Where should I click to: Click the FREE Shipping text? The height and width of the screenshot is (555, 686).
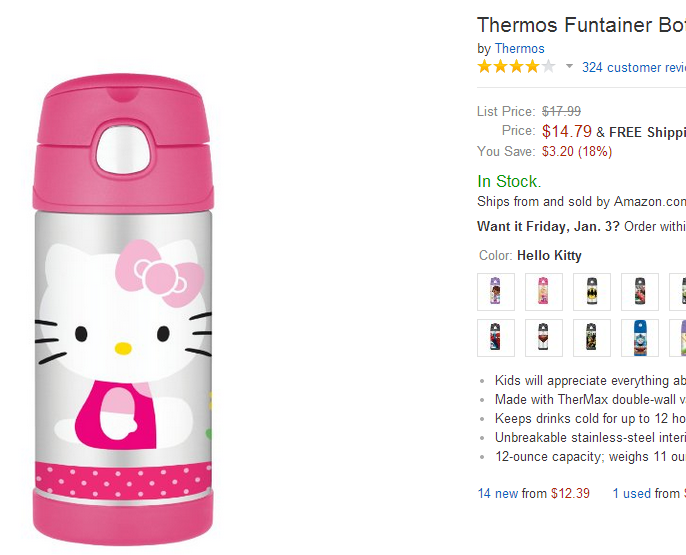click(x=647, y=132)
